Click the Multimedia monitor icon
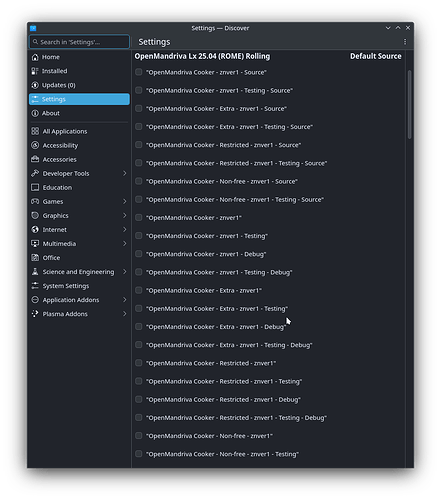Image resolution: width=441 pixels, height=500 pixels. (35, 244)
